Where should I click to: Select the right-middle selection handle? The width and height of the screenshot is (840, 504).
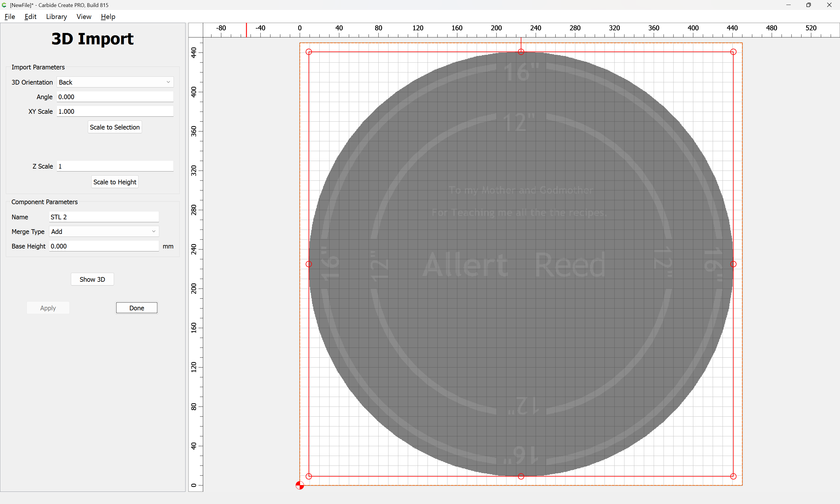pos(733,264)
